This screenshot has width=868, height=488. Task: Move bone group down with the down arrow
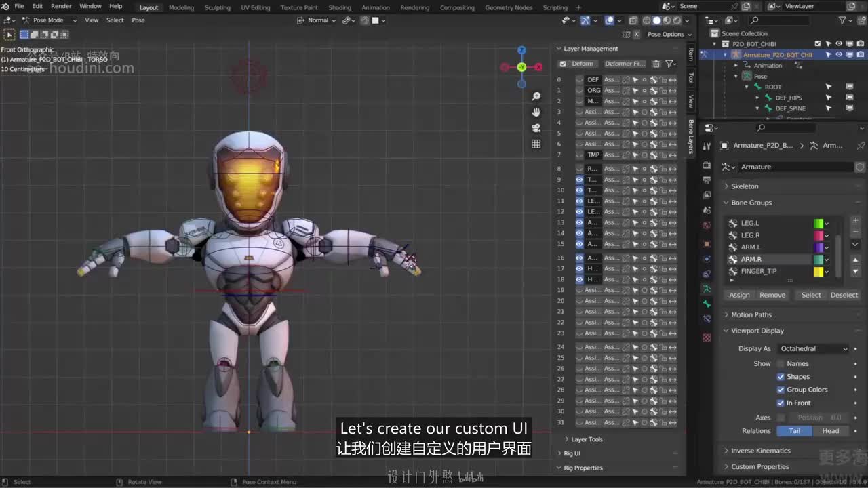[x=855, y=271]
